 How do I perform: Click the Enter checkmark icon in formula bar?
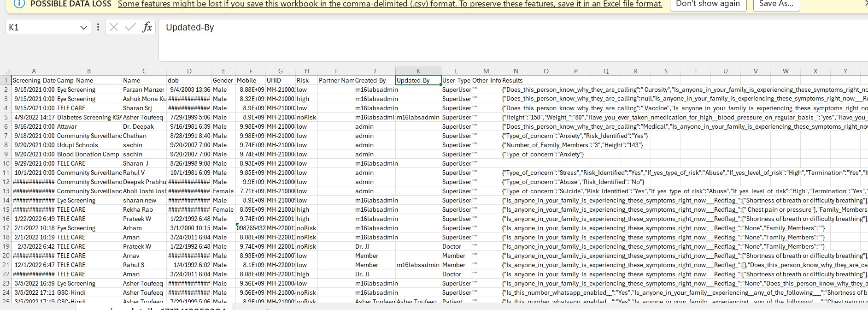(130, 28)
